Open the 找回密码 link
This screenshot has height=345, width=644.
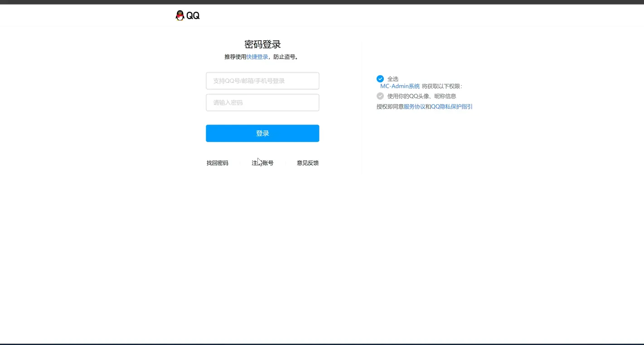pyautogui.click(x=218, y=163)
